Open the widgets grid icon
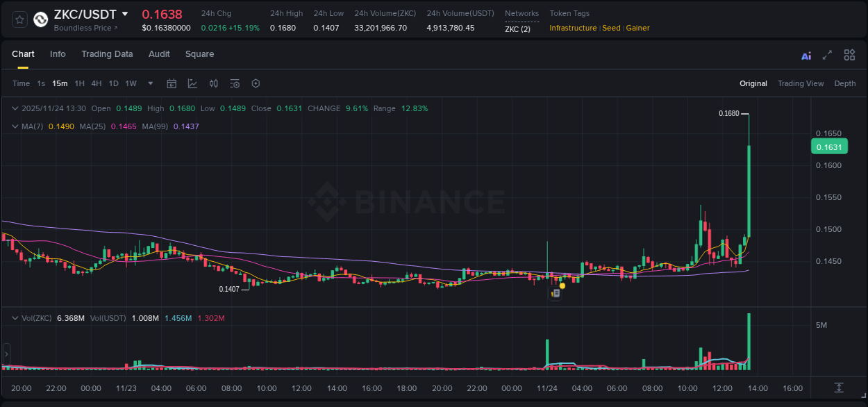The height and width of the screenshot is (407, 868). (x=849, y=54)
